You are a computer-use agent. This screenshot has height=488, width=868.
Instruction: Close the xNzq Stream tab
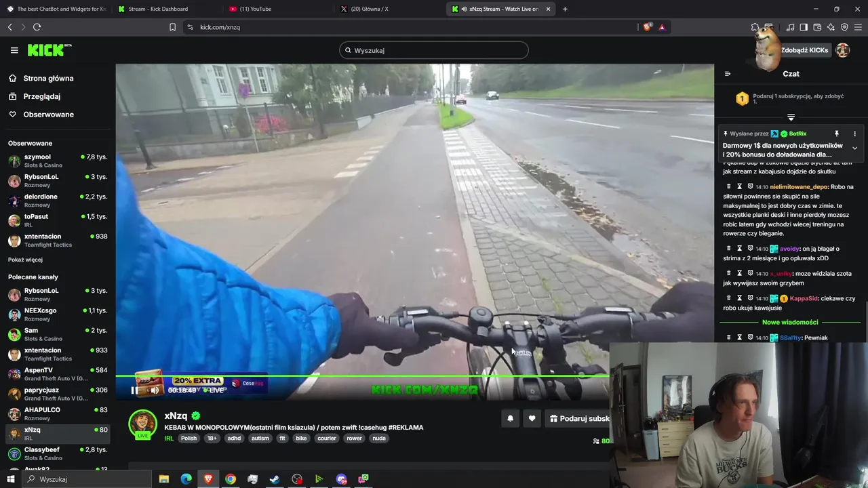point(548,9)
